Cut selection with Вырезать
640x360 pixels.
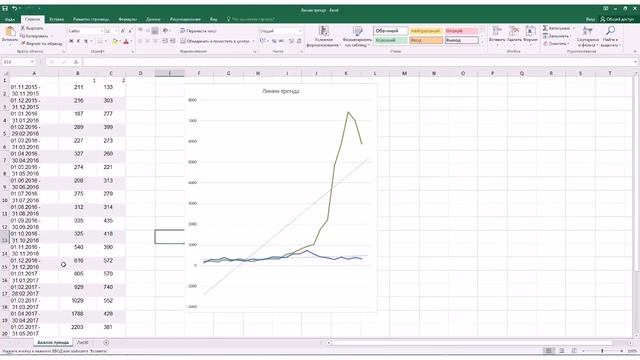pyautogui.click(x=32, y=29)
